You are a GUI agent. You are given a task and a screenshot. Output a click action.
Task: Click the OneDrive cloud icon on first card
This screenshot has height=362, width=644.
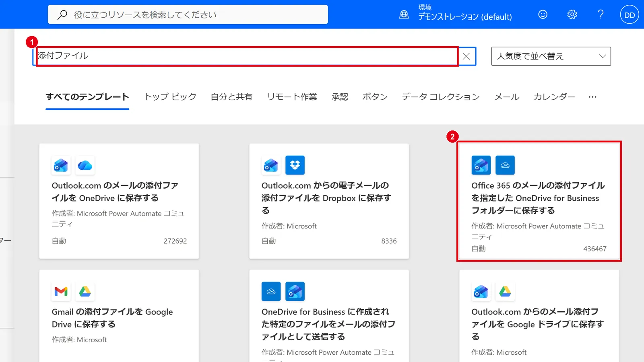[85, 165]
